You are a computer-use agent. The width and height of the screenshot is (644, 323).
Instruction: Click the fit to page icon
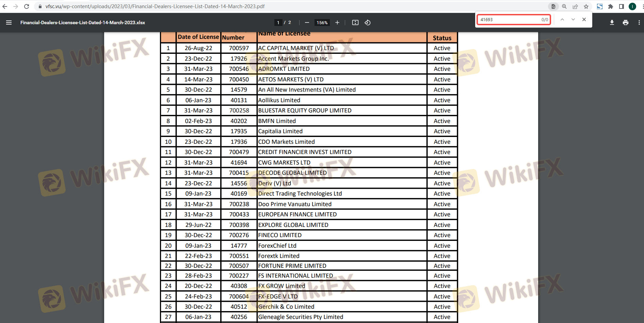355,22
